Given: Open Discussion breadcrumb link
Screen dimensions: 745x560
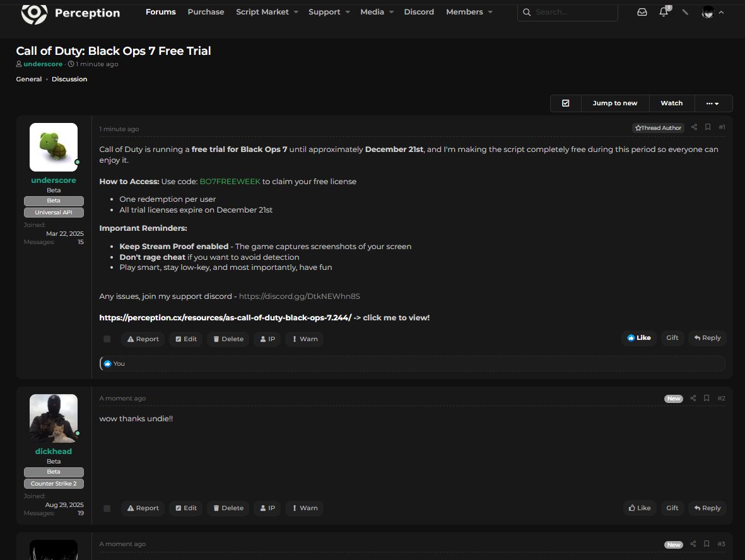Looking at the screenshot, I should click(x=69, y=79).
